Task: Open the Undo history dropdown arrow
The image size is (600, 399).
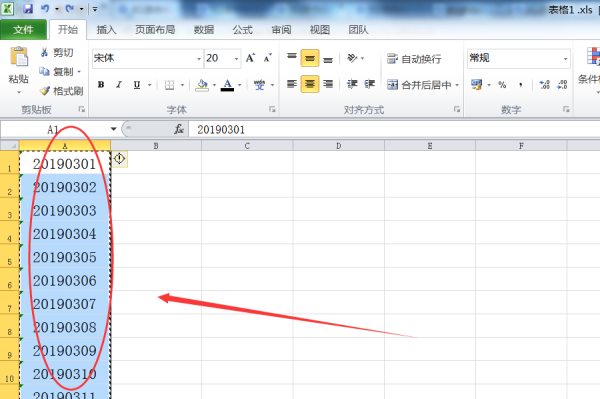Action: pos(57,9)
